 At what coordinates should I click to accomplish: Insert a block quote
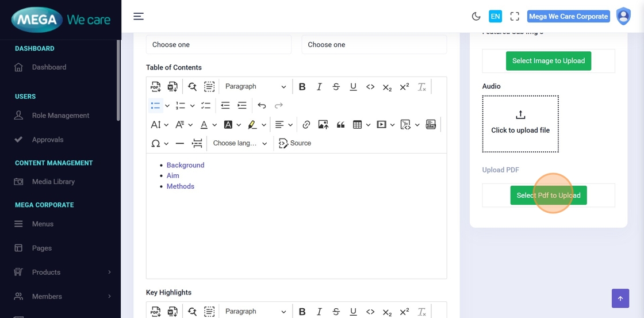click(340, 125)
